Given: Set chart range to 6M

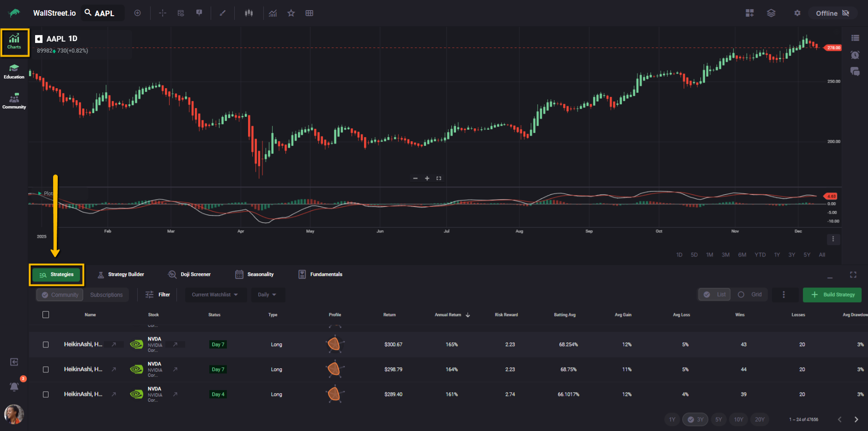Looking at the screenshot, I should [x=742, y=255].
